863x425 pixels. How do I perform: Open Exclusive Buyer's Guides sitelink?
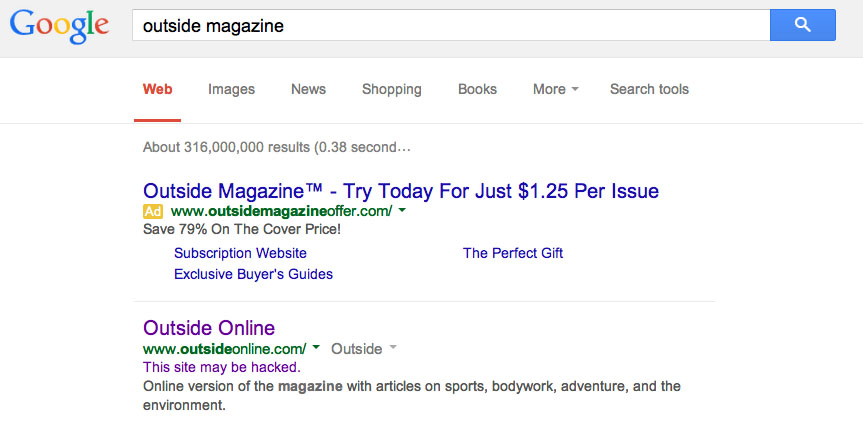click(x=253, y=274)
